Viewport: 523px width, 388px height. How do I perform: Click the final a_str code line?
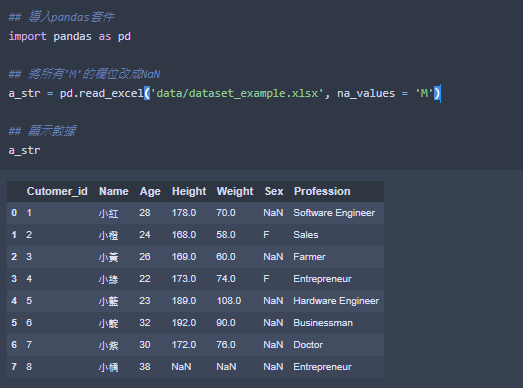(24, 150)
